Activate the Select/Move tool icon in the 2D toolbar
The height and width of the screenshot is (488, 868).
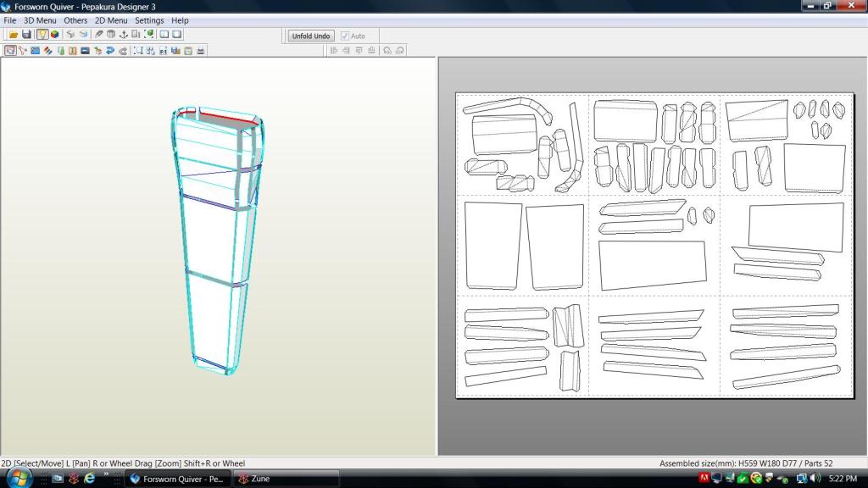[10, 50]
